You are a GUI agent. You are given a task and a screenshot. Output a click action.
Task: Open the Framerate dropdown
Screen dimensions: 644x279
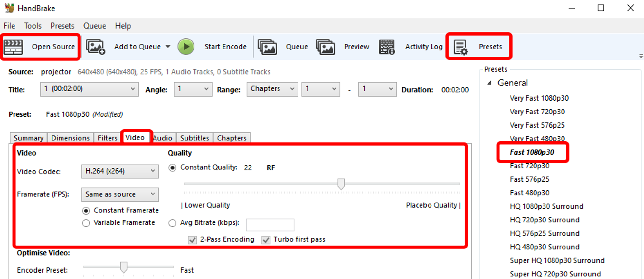(120, 194)
